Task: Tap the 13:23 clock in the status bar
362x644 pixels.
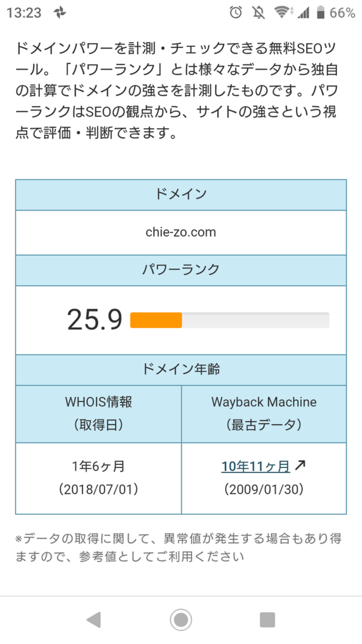Action: click(24, 13)
